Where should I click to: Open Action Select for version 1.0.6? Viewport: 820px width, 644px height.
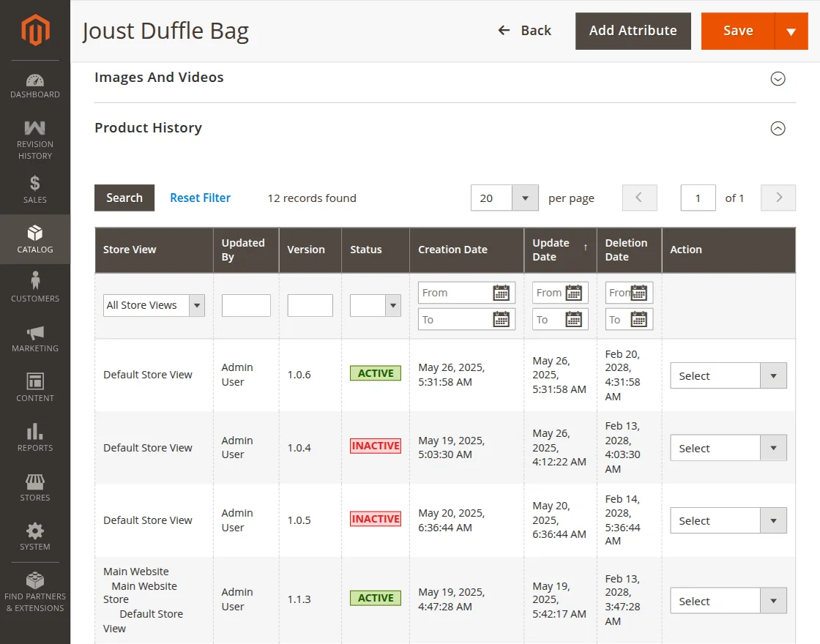(728, 376)
